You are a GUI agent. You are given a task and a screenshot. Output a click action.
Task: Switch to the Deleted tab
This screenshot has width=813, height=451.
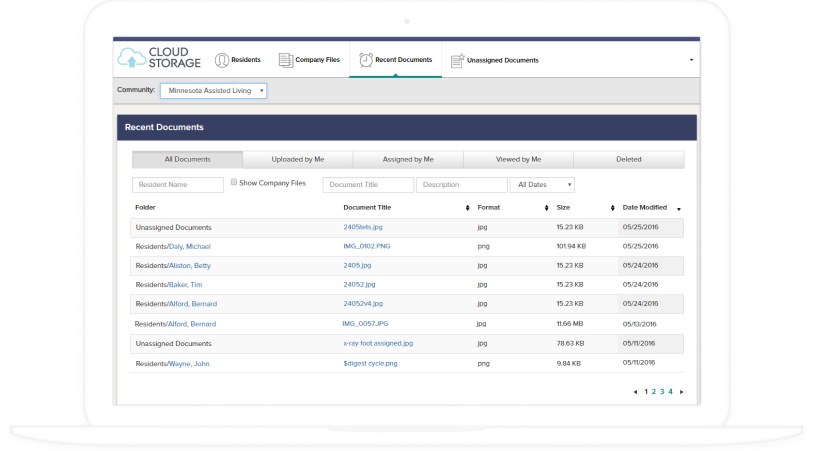click(628, 160)
